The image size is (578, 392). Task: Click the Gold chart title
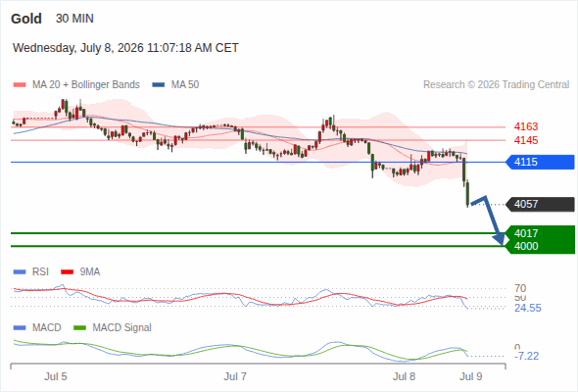(26, 19)
